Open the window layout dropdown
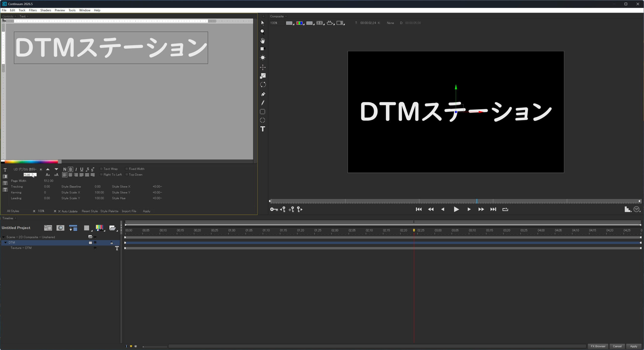 coord(341,23)
